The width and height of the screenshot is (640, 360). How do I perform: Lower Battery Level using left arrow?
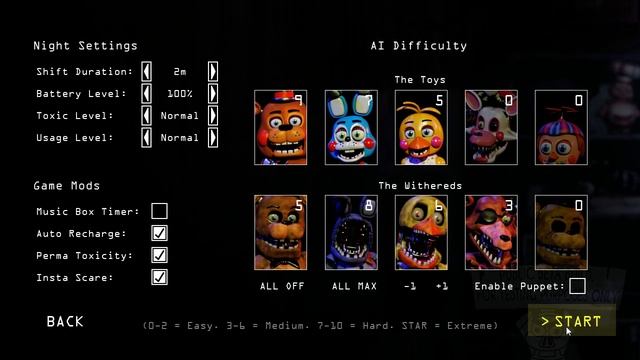(147, 94)
